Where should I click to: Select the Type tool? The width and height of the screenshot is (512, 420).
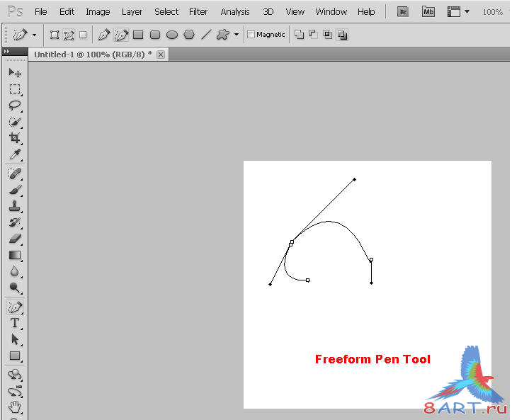click(15, 324)
